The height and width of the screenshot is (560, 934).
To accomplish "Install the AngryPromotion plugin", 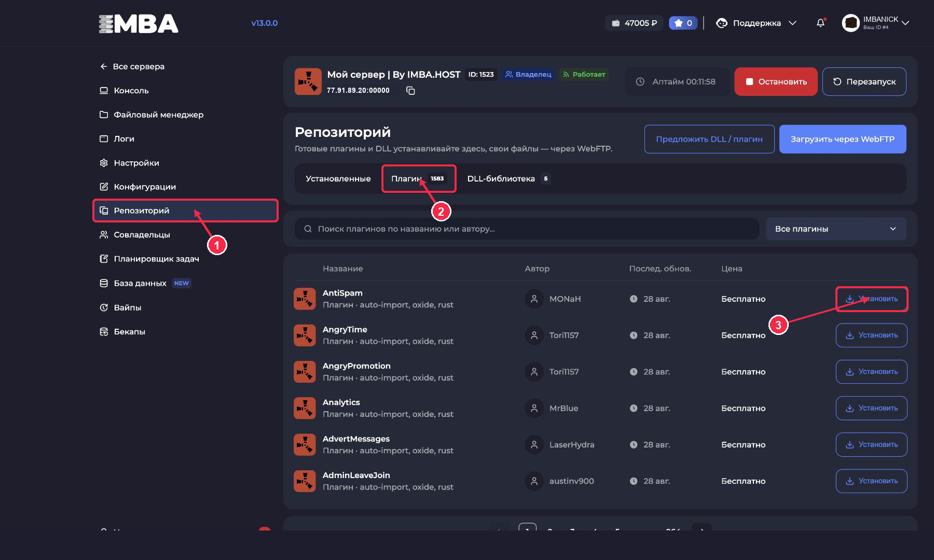I will coord(871,372).
